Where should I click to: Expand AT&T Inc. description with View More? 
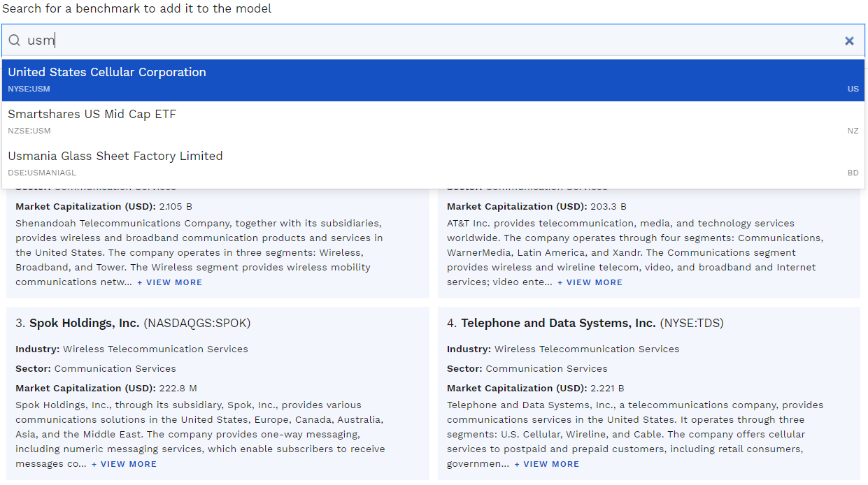[x=590, y=282]
